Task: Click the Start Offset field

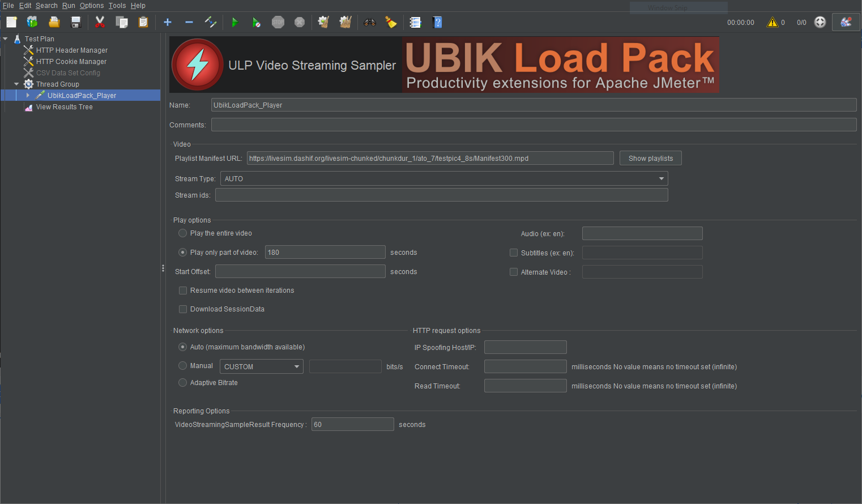Action: point(300,272)
